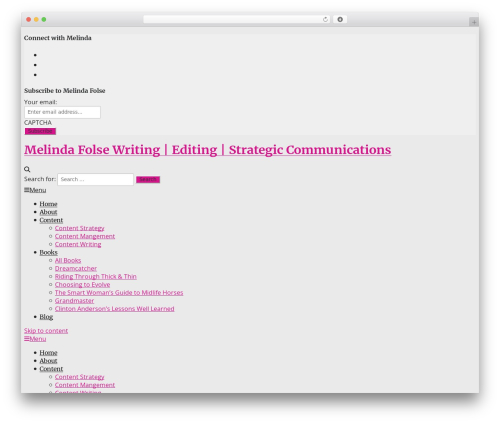Open second Content Strategy submenu link
This screenshot has width=500, height=423.
click(x=80, y=377)
